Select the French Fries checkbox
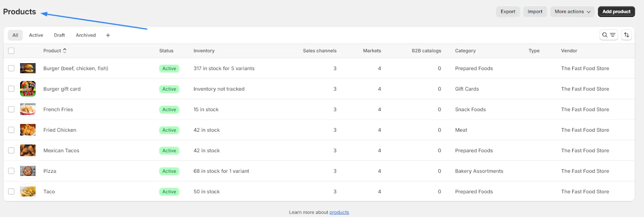644x217 pixels. [11, 110]
